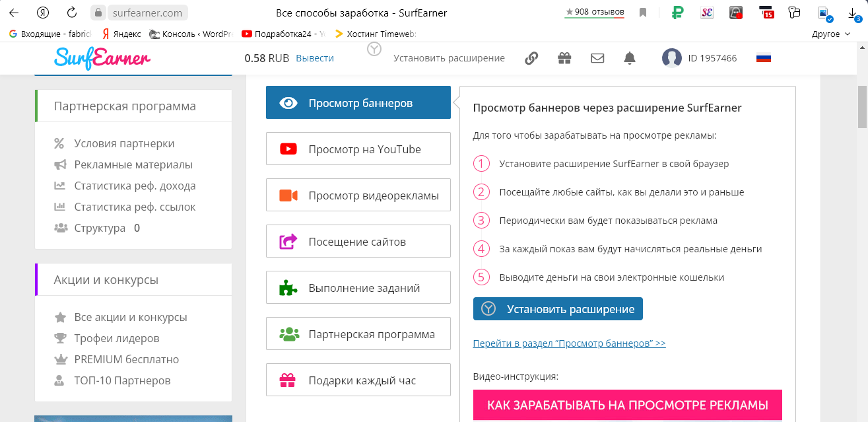
Task: Select the Просмотр баннеров tab
Action: point(358,102)
